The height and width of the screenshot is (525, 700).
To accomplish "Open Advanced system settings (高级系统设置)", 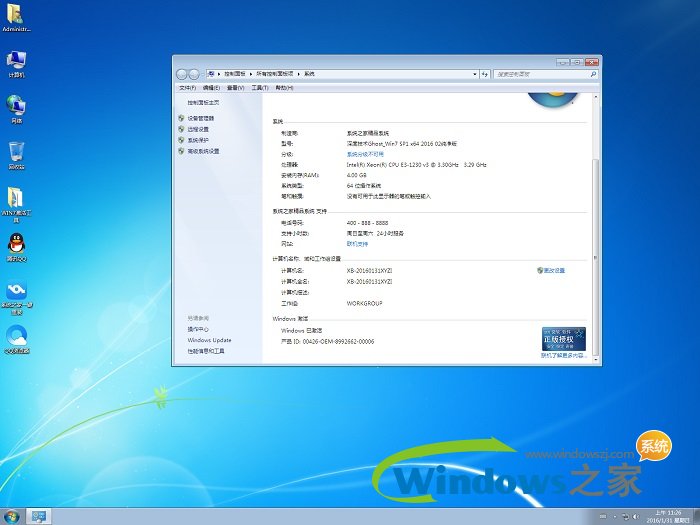I will tap(203, 151).
